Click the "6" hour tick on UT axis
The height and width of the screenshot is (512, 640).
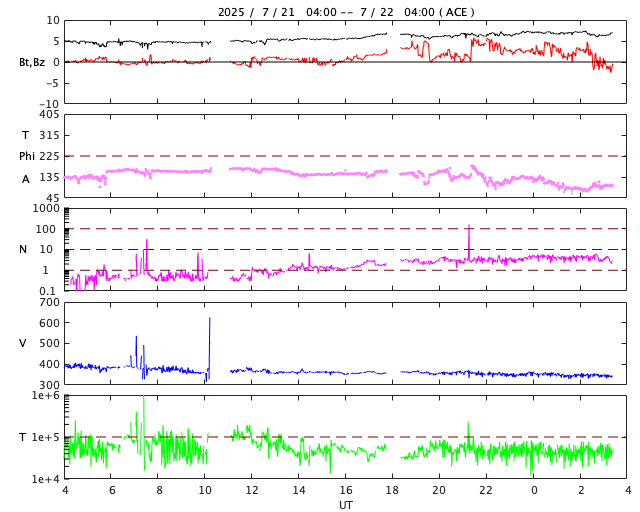pyautogui.click(x=112, y=490)
